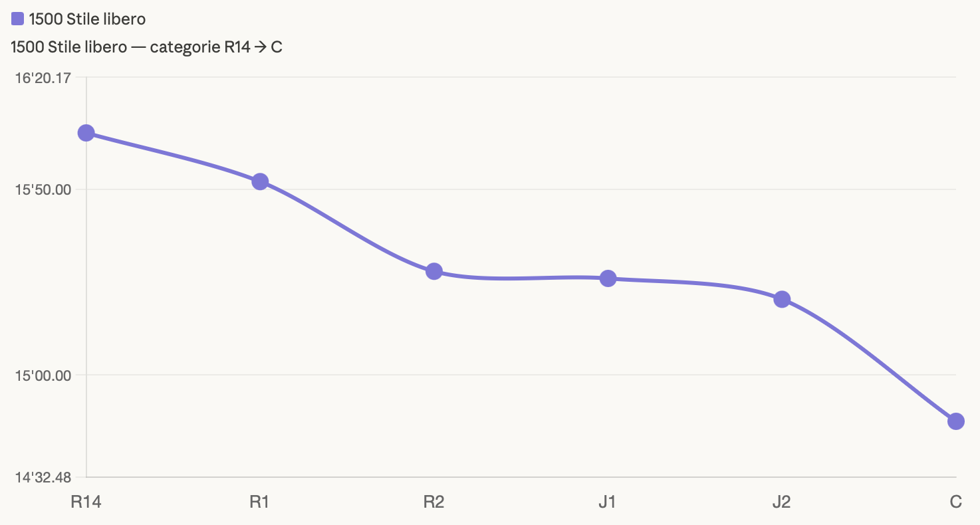The height and width of the screenshot is (525, 980).
Task: Pick the J1 data point on the curve
Action: point(608,278)
